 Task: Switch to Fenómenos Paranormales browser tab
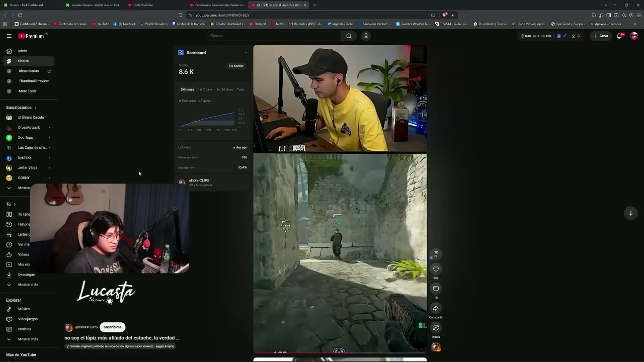(216, 5)
